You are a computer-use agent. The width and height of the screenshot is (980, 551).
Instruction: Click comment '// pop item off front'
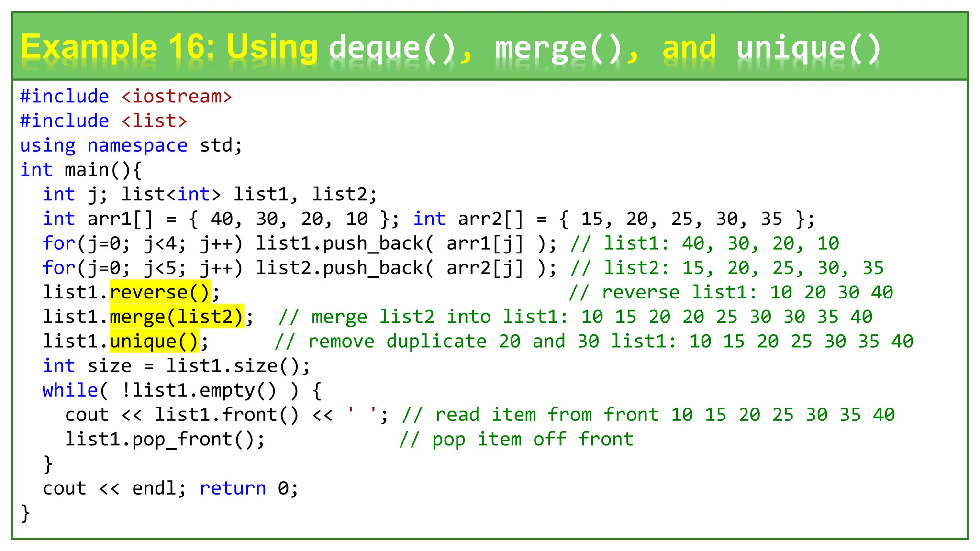pyautogui.click(x=516, y=439)
